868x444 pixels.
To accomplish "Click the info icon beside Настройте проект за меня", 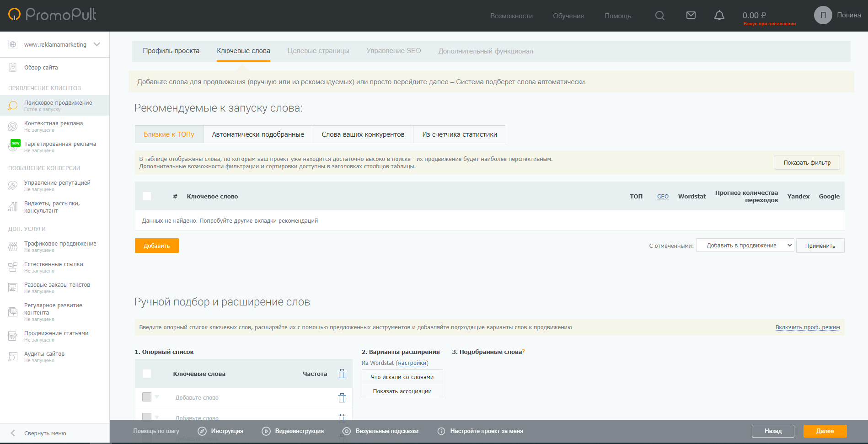I will 441,431.
